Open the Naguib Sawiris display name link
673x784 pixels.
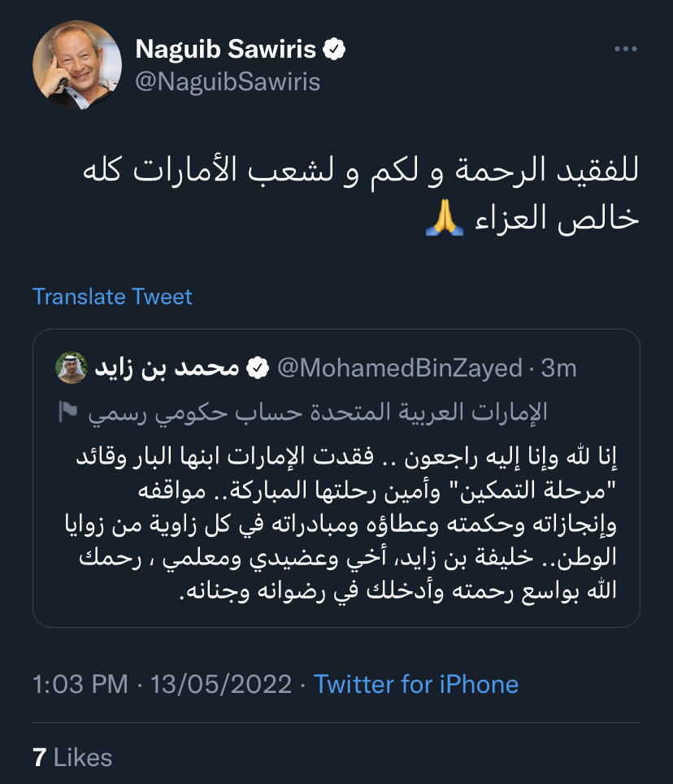225,50
